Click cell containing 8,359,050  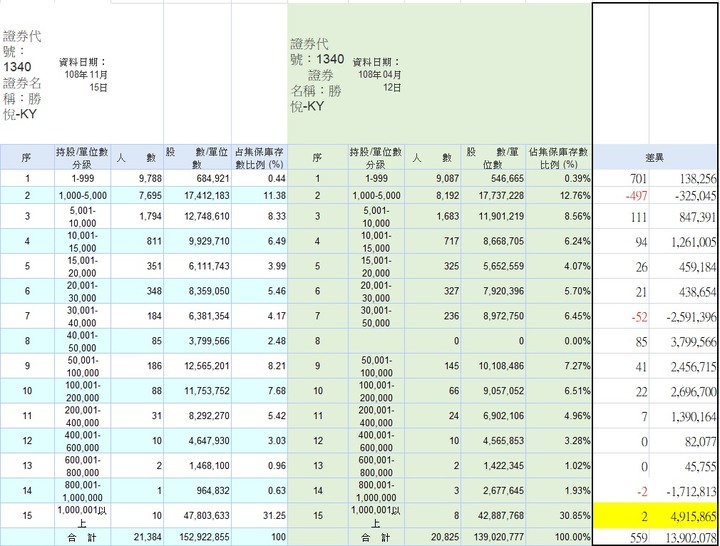pyautogui.click(x=197, y=291)
